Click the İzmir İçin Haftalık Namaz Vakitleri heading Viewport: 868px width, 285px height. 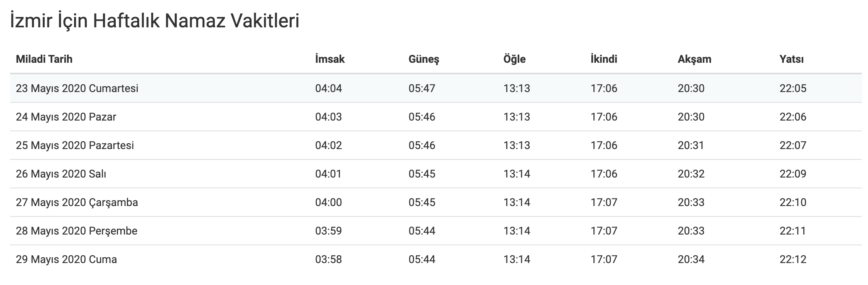point(154,21)
